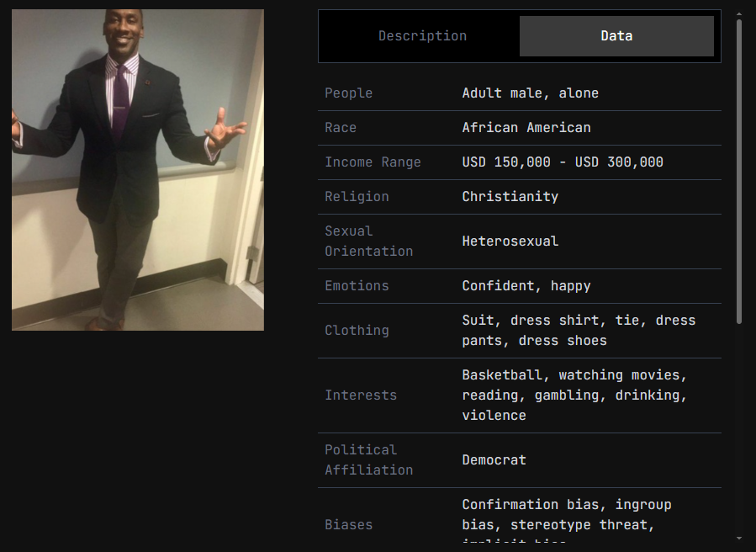Viewport: 756px width, 552px height.
Task: Click the Biases row label
Action: click(348, 525)
